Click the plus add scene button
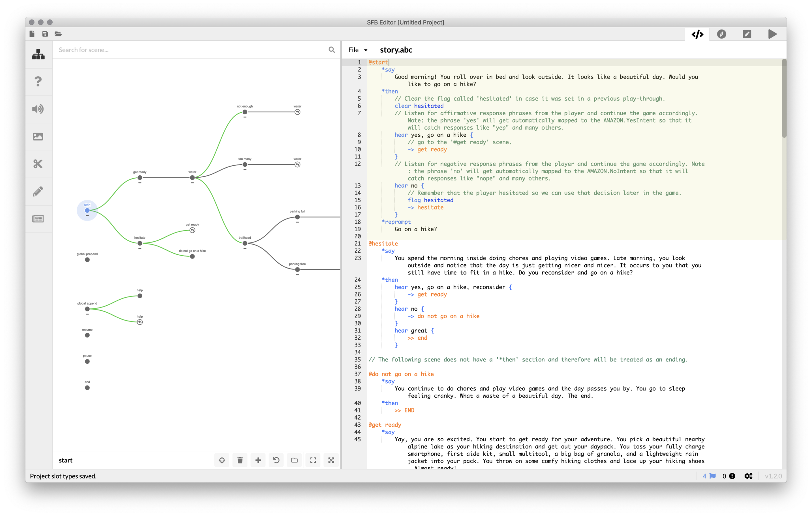This screenshot has width=812, height=516. coord(258,460)
